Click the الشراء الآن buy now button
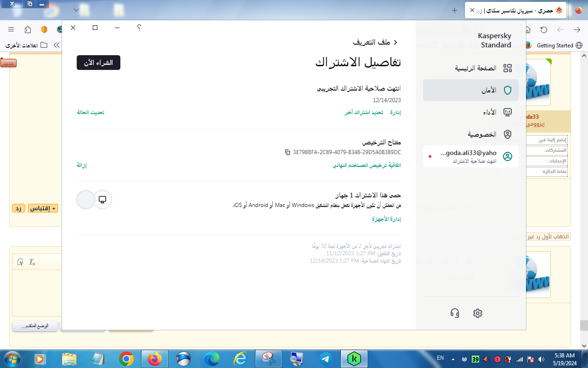588x368 pixels. [98, 63]
